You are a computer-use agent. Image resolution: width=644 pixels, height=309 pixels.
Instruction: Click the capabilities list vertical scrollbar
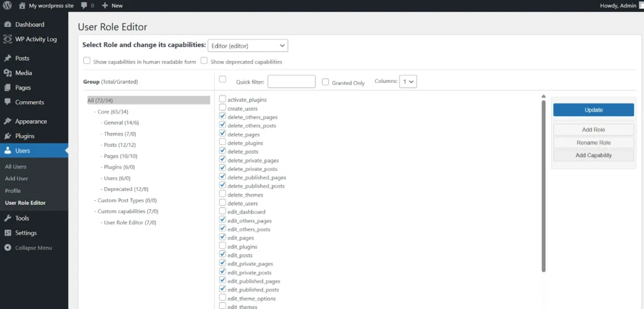click(x=543, y=182)
